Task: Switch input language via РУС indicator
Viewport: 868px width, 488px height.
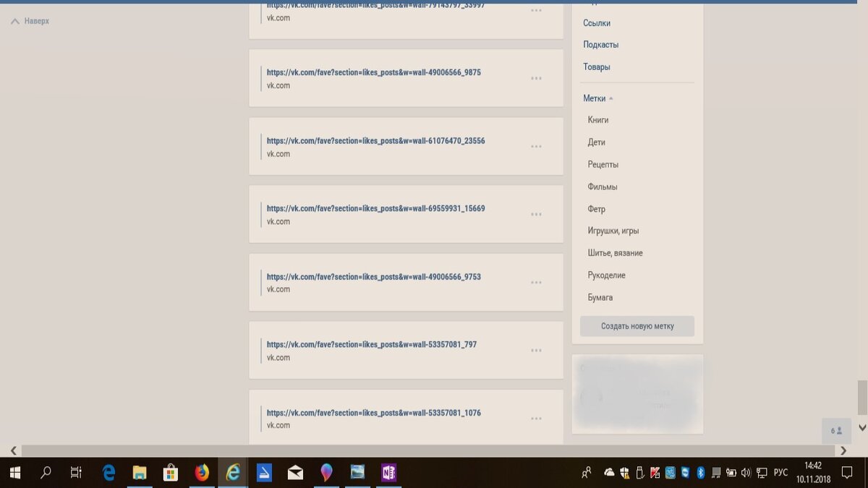Action: (781, 473)
